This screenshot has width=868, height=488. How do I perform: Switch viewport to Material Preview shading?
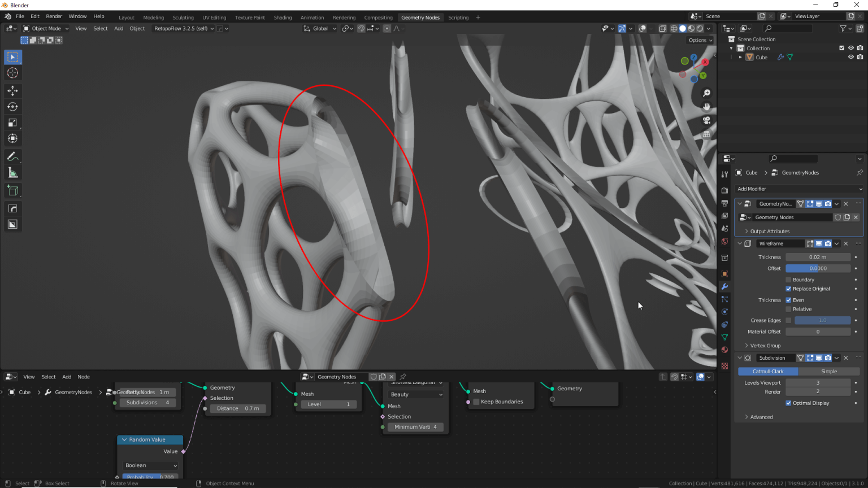pyautogui.click(x=690, y=28)
